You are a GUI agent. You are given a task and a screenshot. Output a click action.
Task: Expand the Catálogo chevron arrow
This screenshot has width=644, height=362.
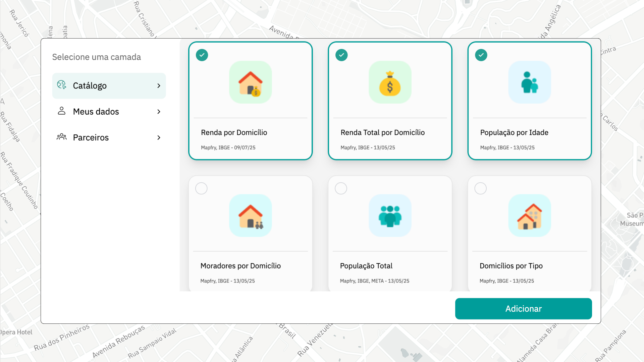159,86
